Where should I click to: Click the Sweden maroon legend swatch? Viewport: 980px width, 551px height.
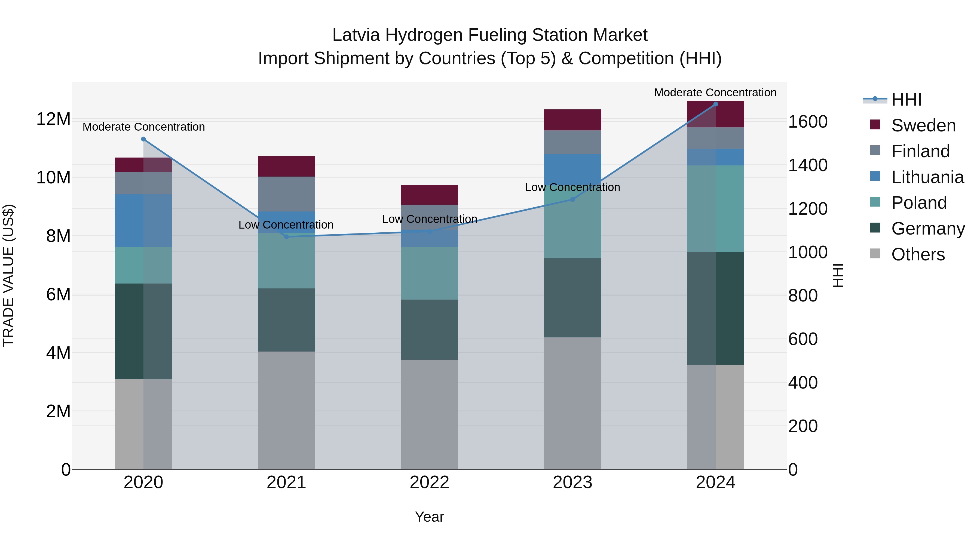(875, 124)
